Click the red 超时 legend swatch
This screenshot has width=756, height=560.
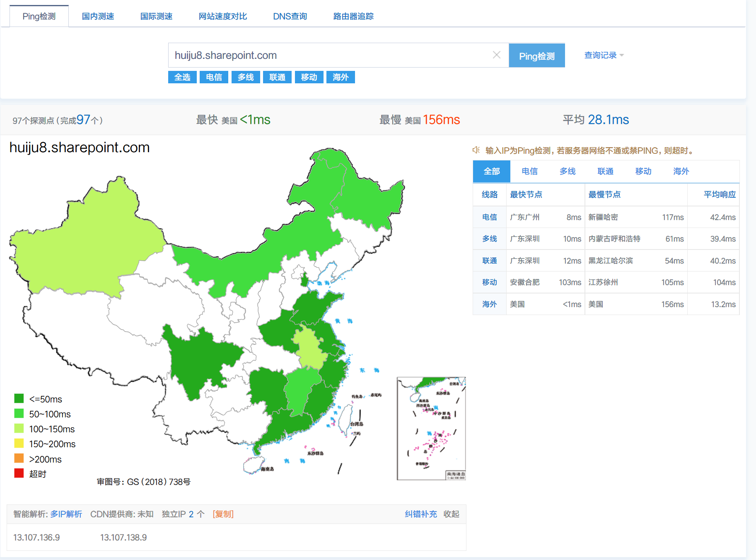(19, 473)
